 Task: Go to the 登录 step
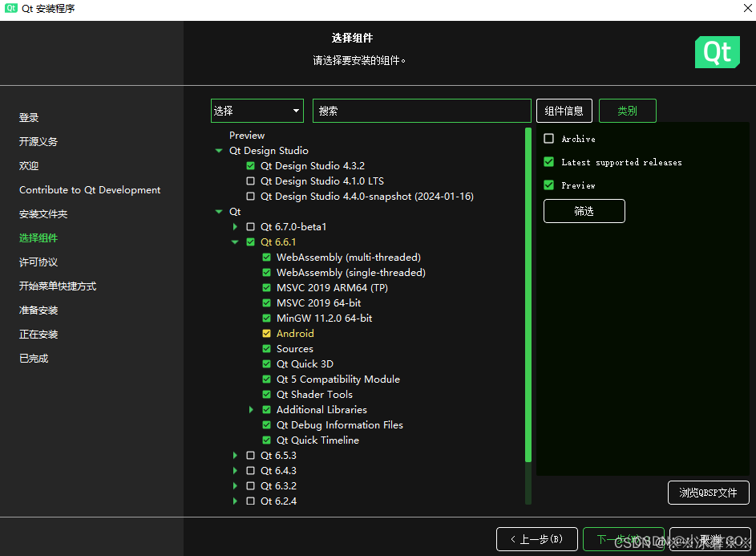[29, 118]
